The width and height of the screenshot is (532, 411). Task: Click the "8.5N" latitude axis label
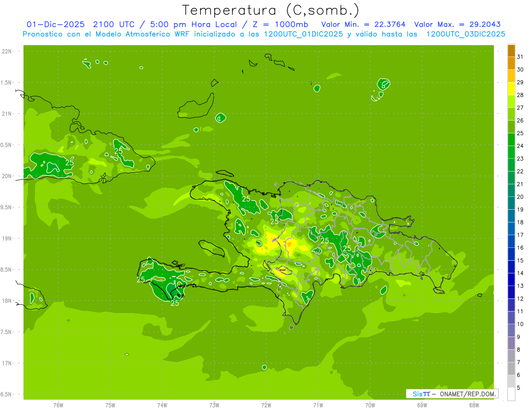[7, 270]
